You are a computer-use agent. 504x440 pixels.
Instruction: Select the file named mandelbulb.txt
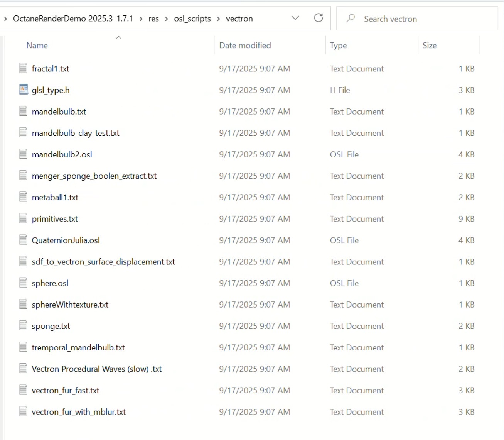click(59, 112)
